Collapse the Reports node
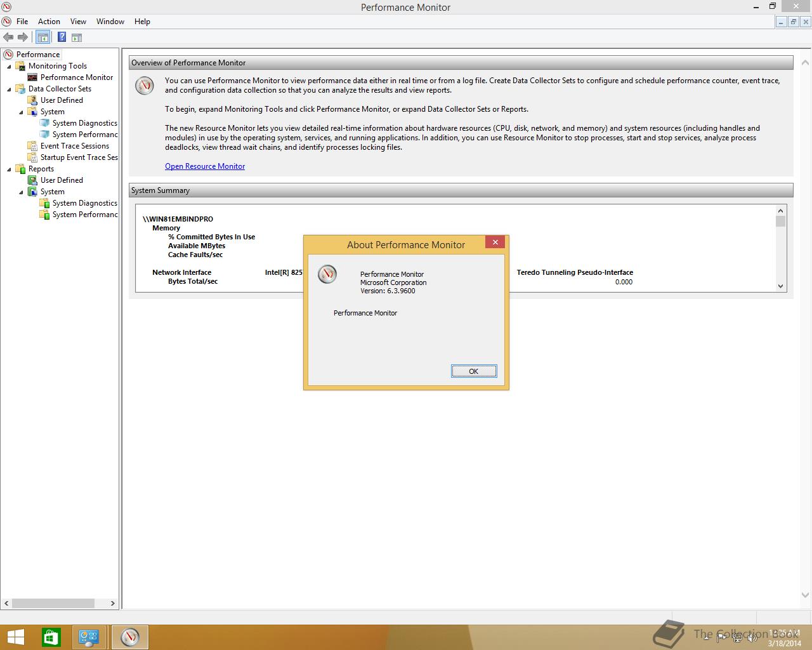 point(8,168)
